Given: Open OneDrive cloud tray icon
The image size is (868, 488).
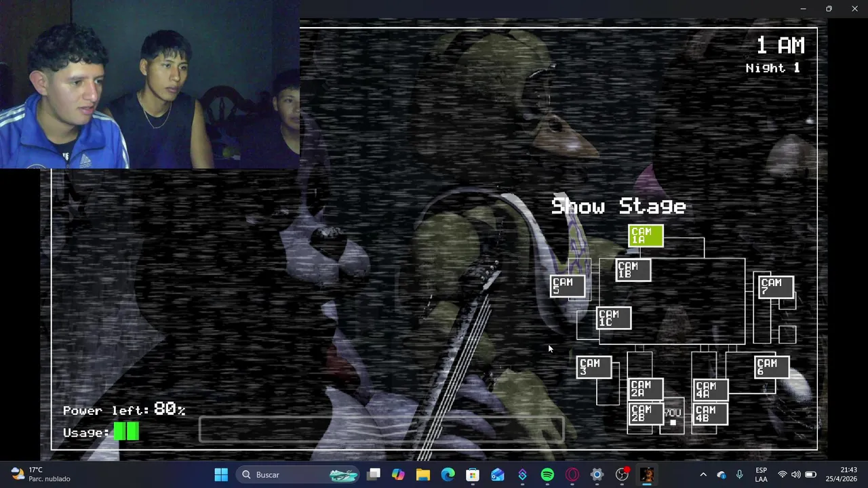Looking at the screenshot, I should (722, 474).
